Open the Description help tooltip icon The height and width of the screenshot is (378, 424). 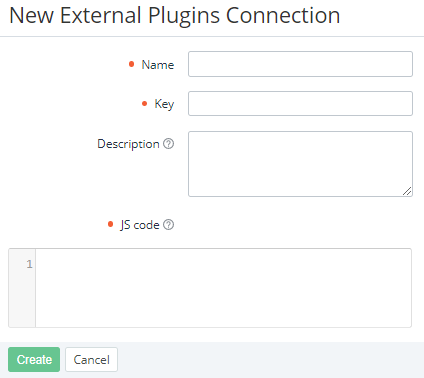click(169, 144)
